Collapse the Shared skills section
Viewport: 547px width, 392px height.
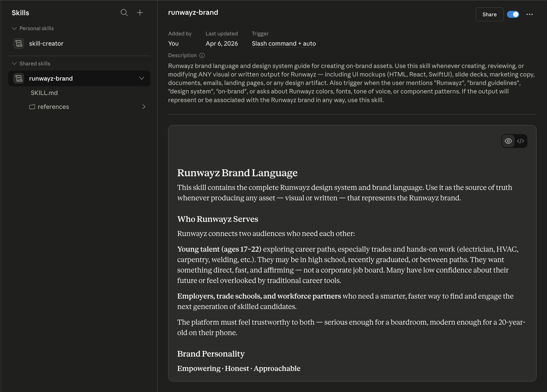pos(14,64)
